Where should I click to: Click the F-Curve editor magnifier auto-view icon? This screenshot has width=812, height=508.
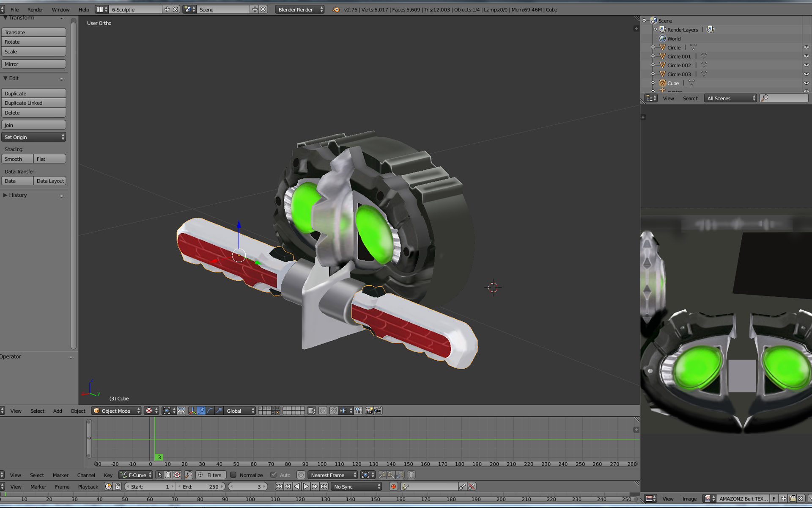pyautogui.click(x=189, y=475)
